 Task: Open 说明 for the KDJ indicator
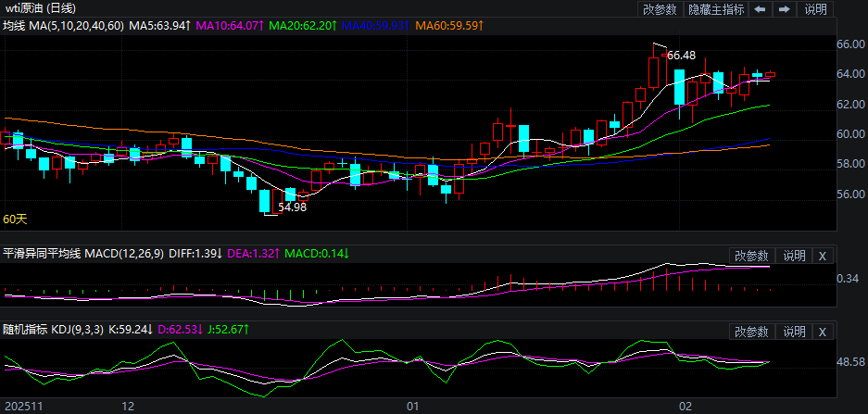[794, 332]
